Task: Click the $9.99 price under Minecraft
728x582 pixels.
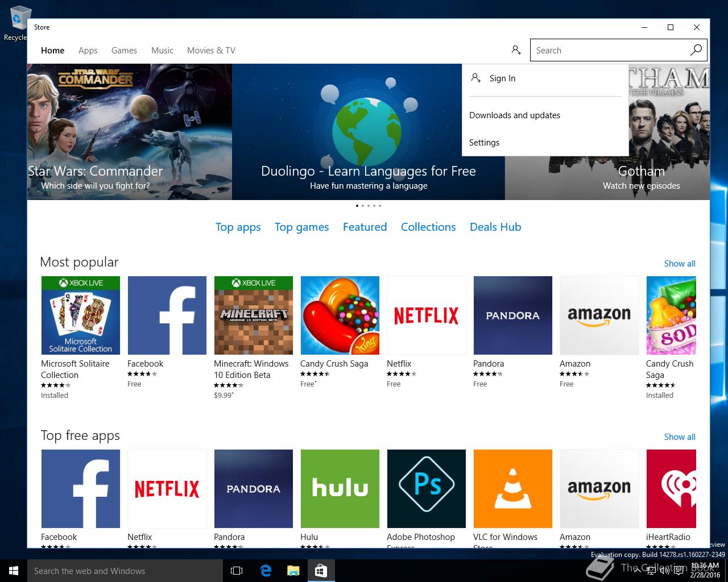Action: (x=224, y=396)
